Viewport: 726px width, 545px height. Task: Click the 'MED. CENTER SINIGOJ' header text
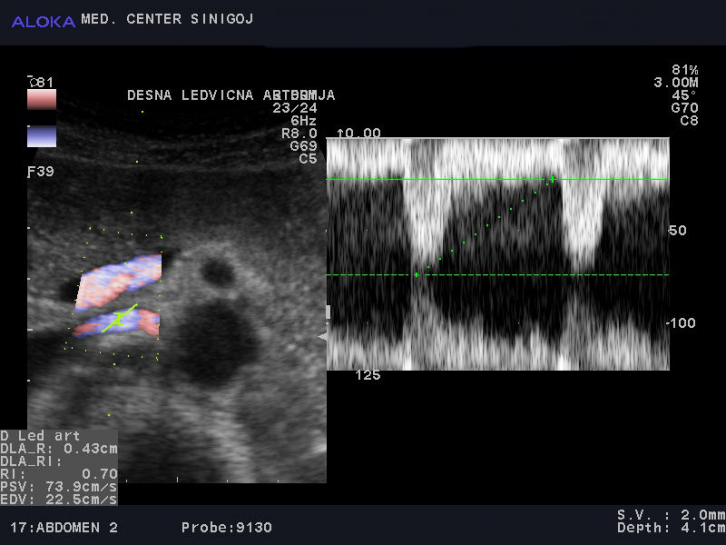(x=167, y=19)
